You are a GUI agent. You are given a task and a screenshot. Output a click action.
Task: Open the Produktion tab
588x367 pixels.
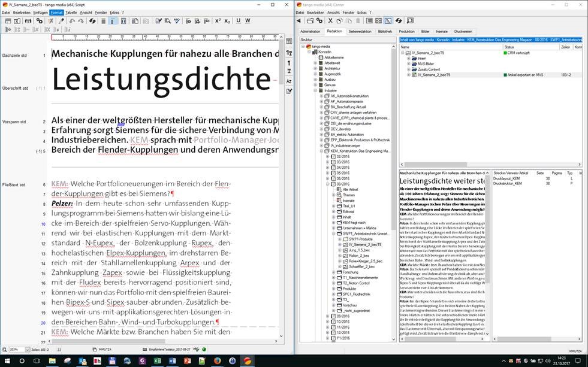tap(406, 31)
